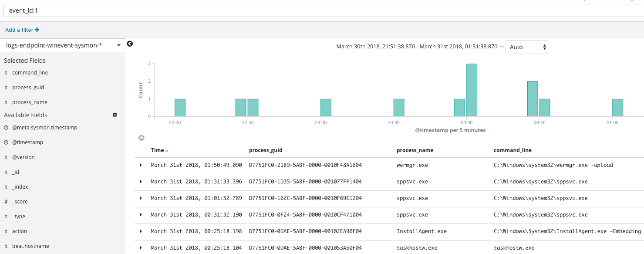Viewport: 644px width, 254px height.
Task: Expand the InstallAgent.exe log row
Action: coord(141,231)
